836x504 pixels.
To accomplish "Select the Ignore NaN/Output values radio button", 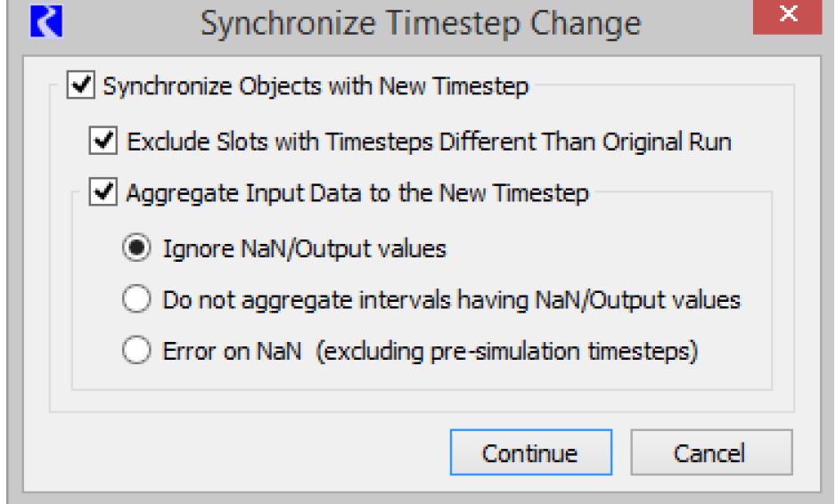I will [x=136, y=248].
